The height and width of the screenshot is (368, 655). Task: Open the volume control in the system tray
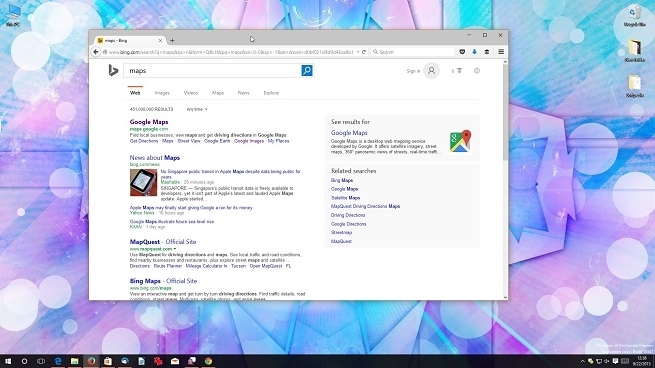pyautogui.click(x=607, y=361)
